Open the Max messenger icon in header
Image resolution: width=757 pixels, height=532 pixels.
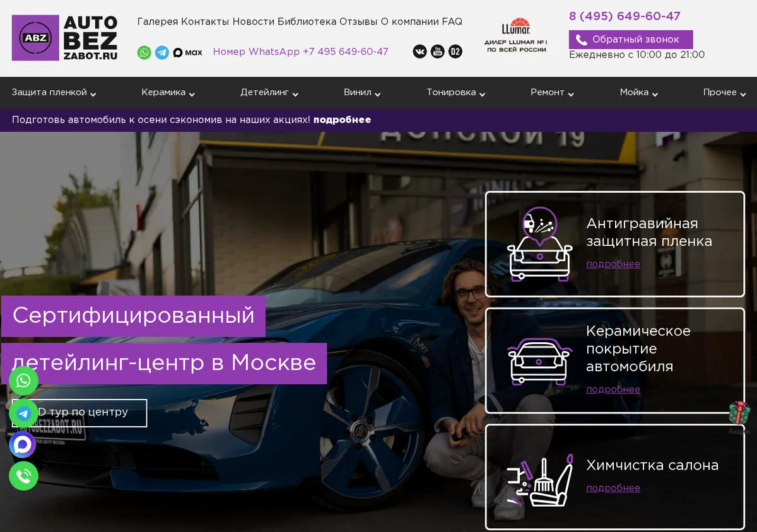(x=187, y=52)
